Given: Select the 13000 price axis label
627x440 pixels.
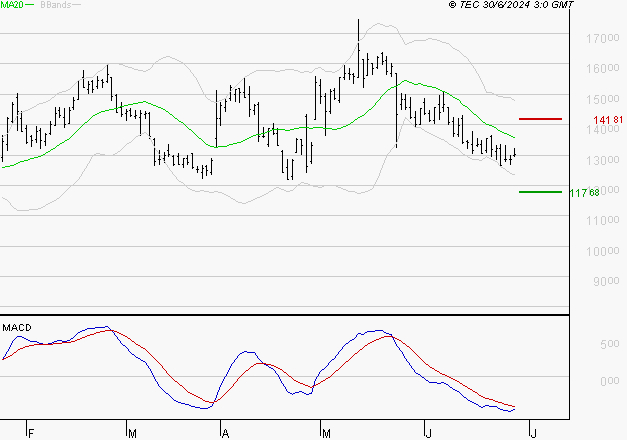Looking at the screenshot, I should [x=603, y=160].
